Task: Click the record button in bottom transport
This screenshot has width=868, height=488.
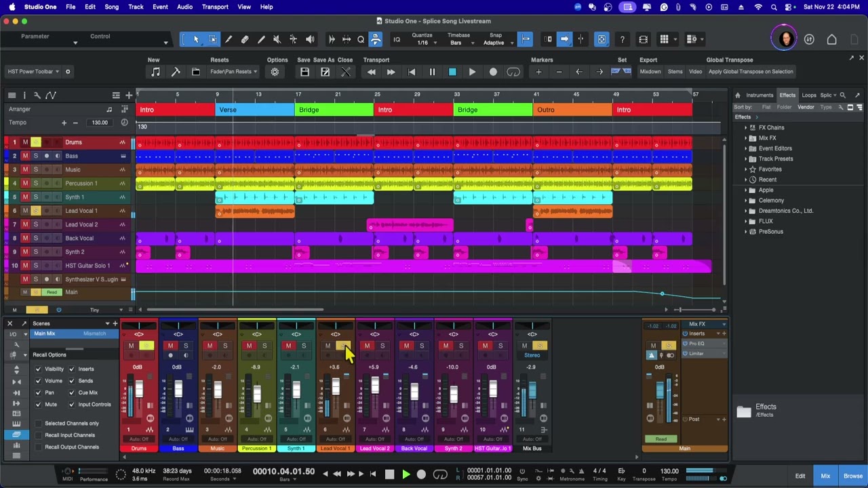Action: tap(421, 474)
